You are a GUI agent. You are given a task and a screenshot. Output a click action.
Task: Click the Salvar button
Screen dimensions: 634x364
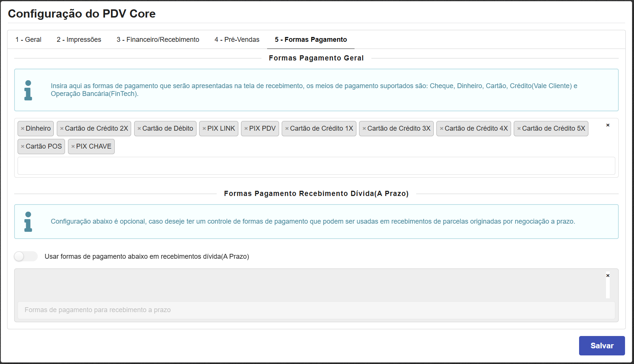click(601, 346)
